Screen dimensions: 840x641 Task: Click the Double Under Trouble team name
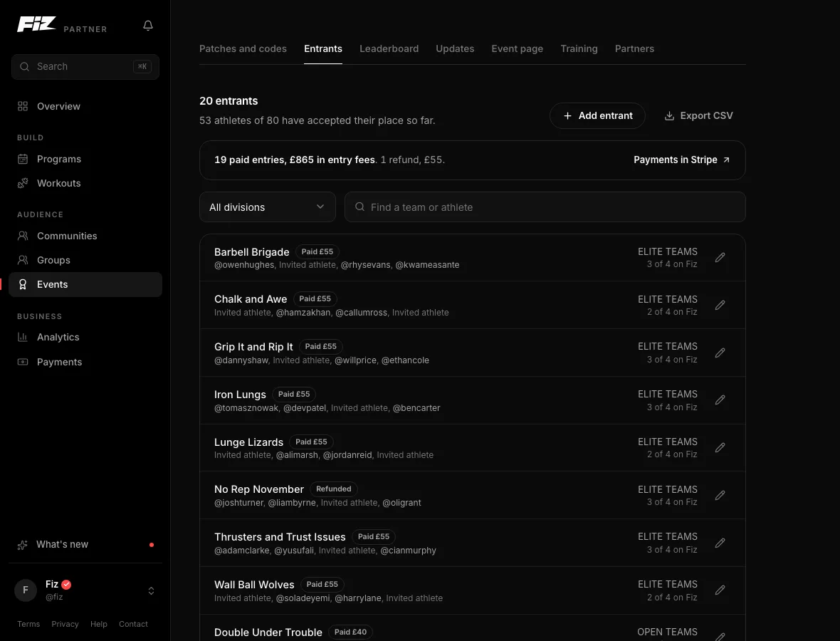[268, 632]
